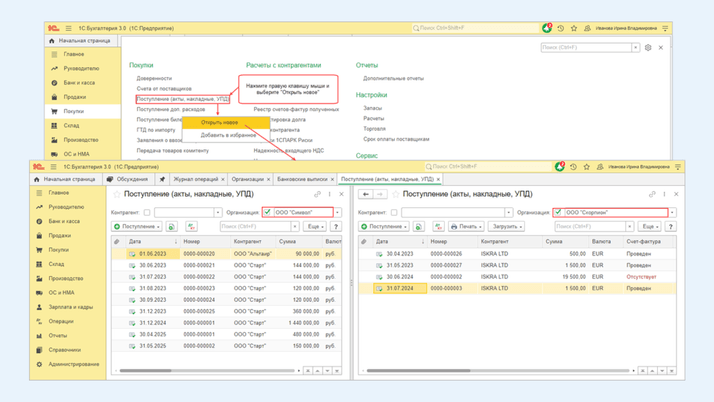Open notifications bell in upper window title bar

point(547,28)
